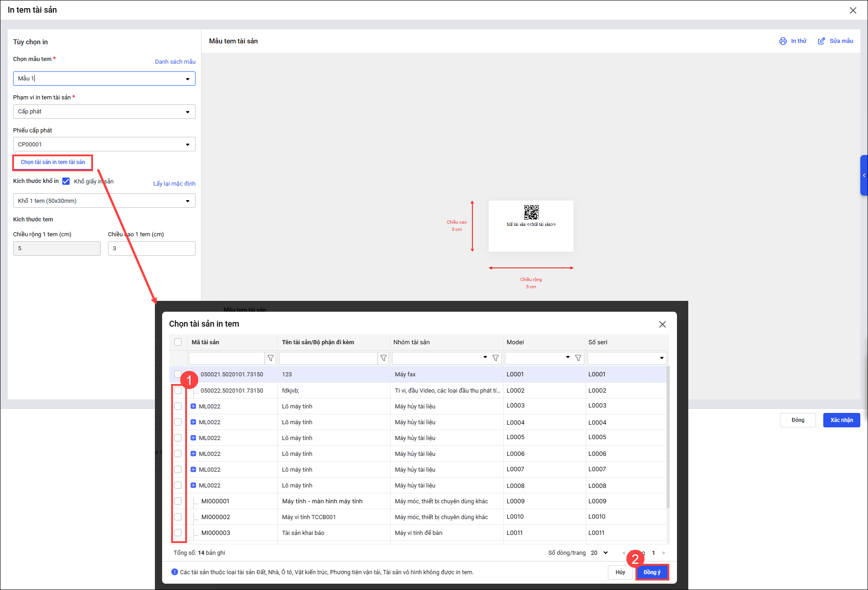This screenshot has width=868, height=590.
Task: Expand the ML0022 row with model L0003
Action: (193, 406)
